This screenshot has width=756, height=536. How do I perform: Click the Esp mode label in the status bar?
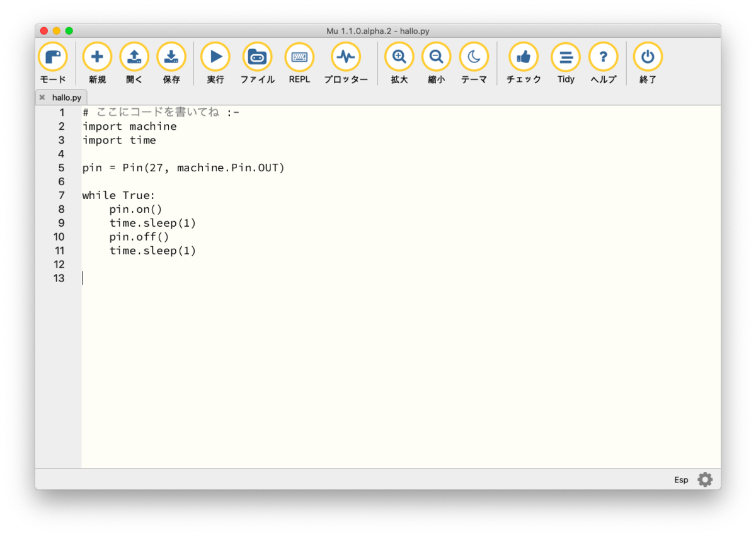click(x=681, y=480)
